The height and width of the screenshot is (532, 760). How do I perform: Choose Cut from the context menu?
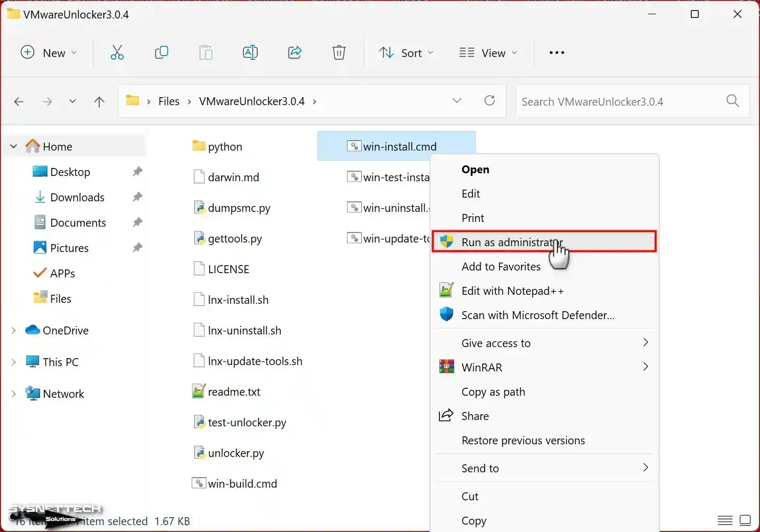[x=544, y=497]
